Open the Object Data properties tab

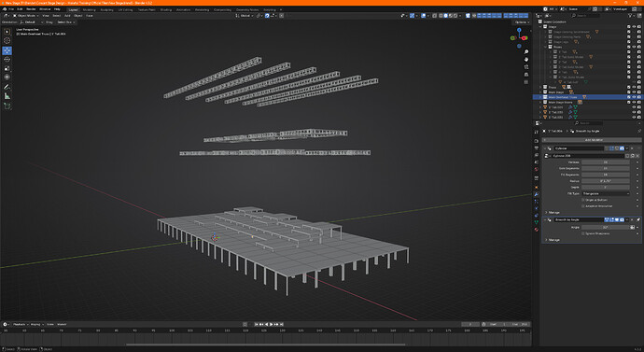537,222
